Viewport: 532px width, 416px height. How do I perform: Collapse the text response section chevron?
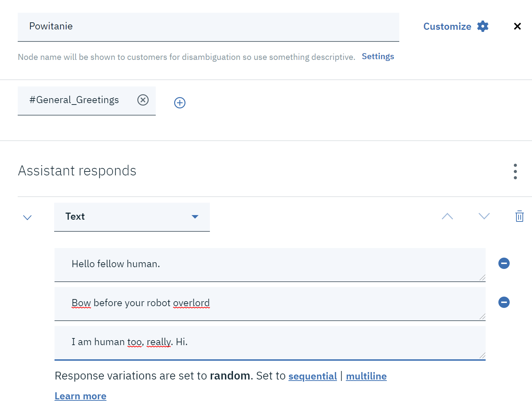click(x=27, y=218)
